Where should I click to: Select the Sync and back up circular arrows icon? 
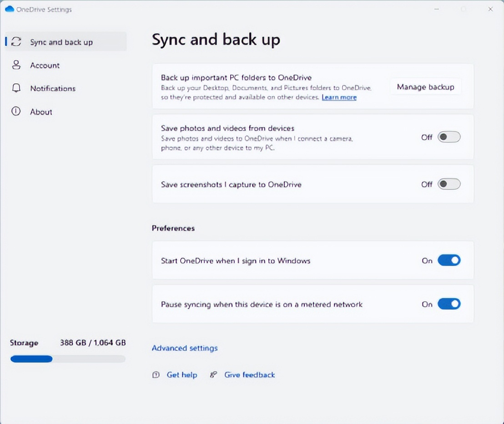pos(16,41)
